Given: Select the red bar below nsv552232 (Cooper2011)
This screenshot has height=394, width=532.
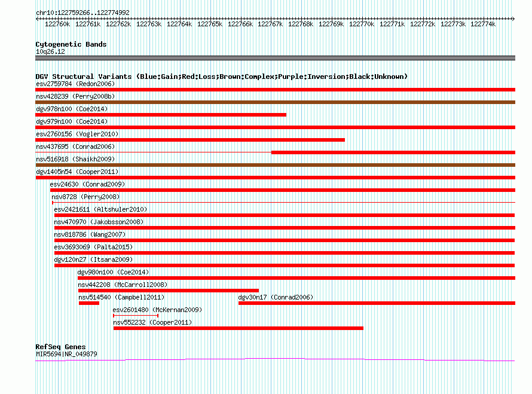Looking at the screenshot, I should pyautogui.click(x=239, y=328).
